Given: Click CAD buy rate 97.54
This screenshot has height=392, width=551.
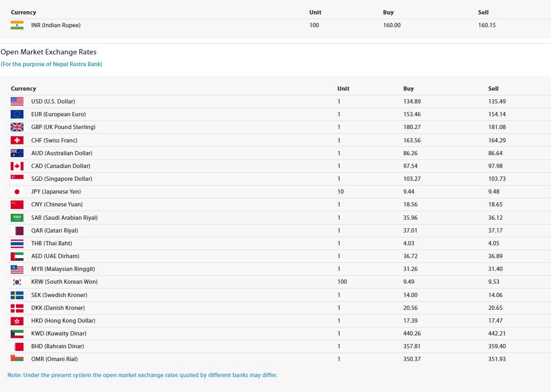Looking at the screenshot, I should 411,166.
